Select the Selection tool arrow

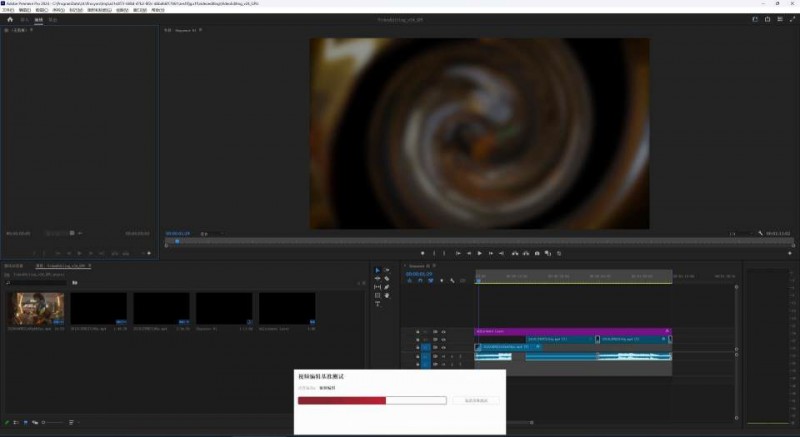pos(377,270)
